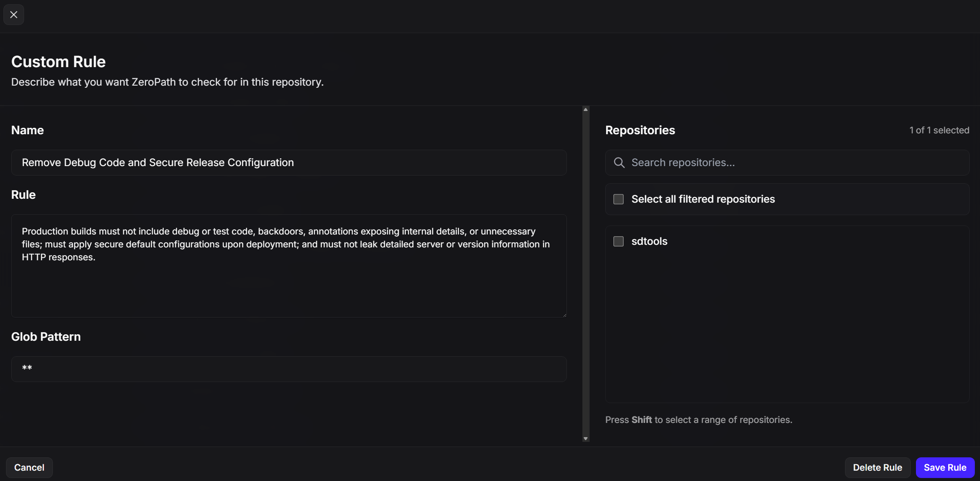Click the scrollbar down arrow
The image size is (980, 481).
tap(585, 438)
